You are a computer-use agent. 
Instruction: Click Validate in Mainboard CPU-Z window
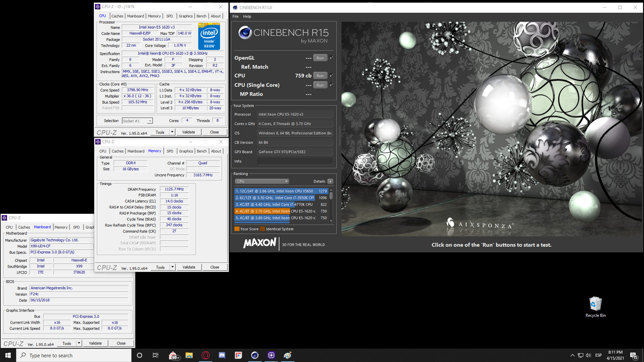coord(95,343)
